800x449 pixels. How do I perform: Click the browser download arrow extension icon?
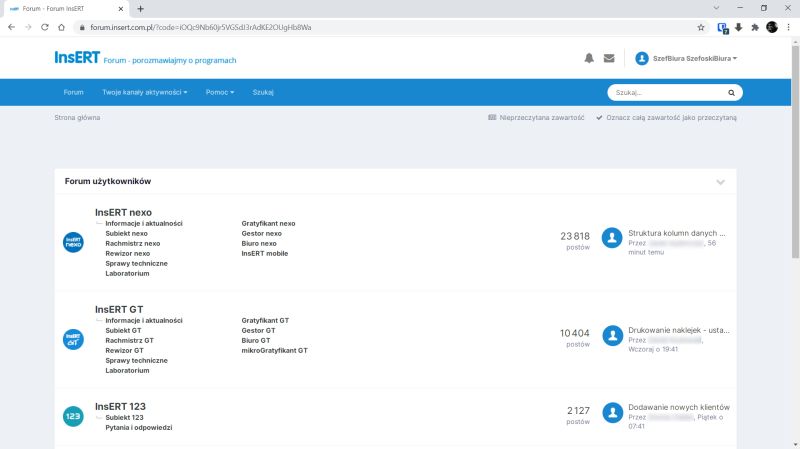pyautogui.click(x=738, y=28)
